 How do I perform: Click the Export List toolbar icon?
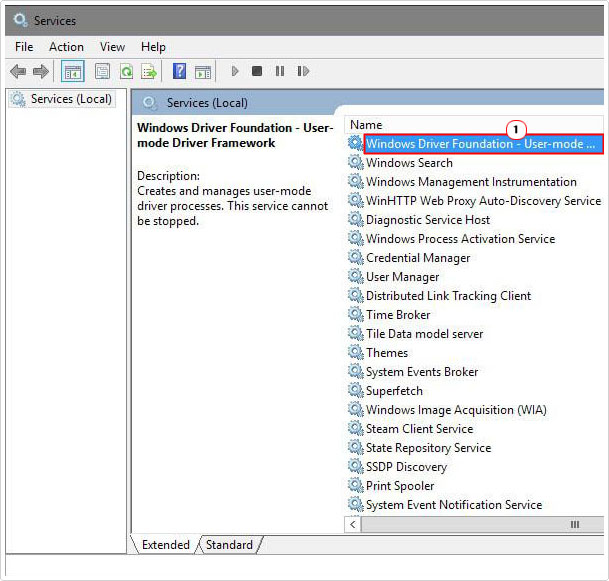[149, 71]
